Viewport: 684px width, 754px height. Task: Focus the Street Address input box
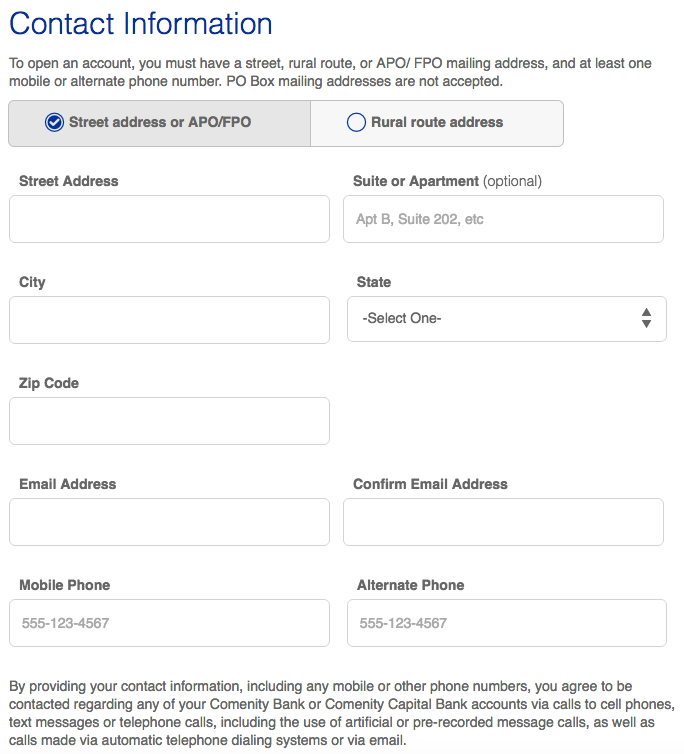(169, 219)
